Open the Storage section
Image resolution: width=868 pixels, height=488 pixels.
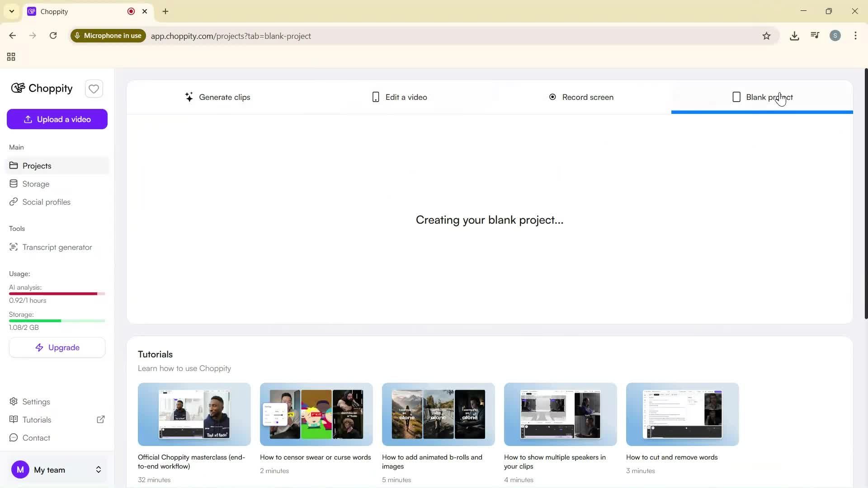36,183
